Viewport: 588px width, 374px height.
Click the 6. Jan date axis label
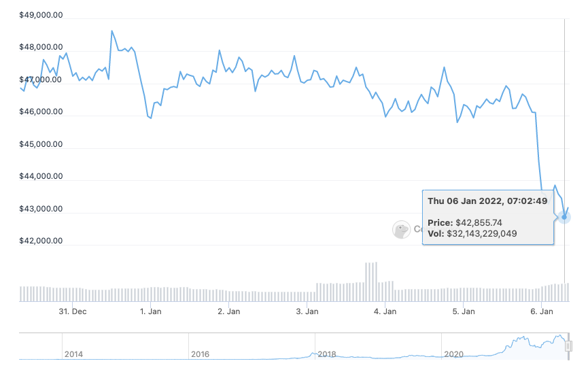[542, 312]
